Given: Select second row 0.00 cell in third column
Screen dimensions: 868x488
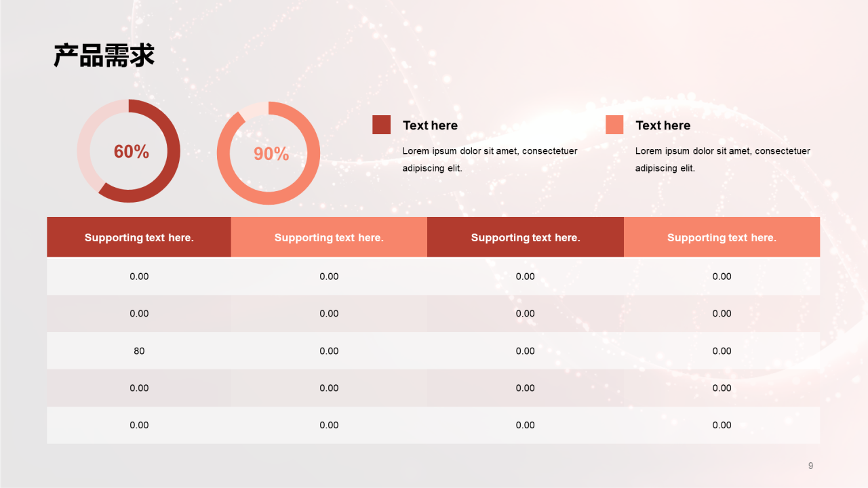Looking at the screenshot, I should tap(526, 314).
